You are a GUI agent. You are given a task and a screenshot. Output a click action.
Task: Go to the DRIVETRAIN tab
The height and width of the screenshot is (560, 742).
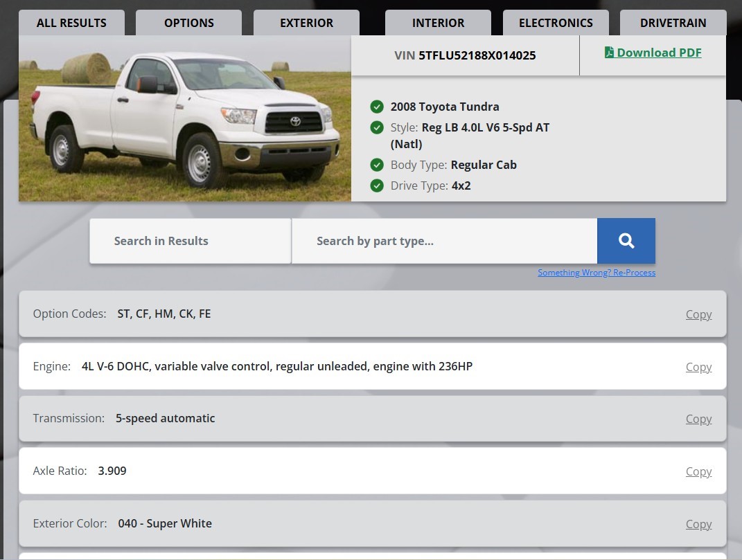(x=673, y=23)
